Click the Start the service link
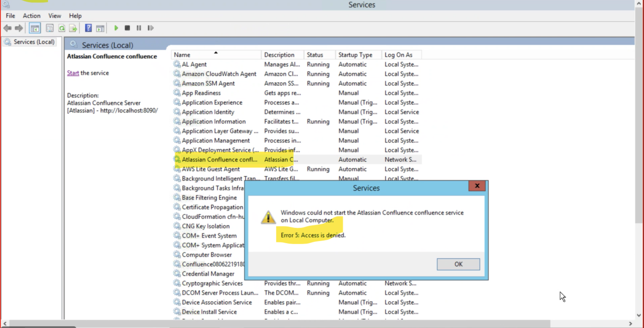Viewport: 644px width, 328px height. click(73, 73)
